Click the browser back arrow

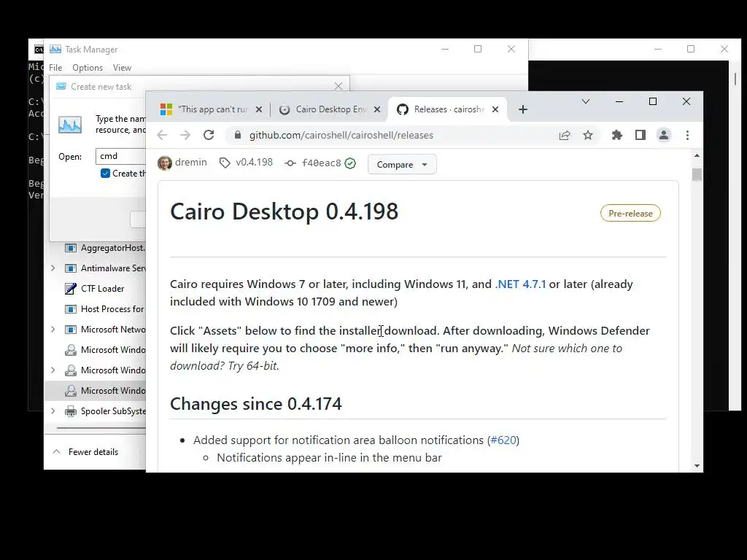click(162, 135)
